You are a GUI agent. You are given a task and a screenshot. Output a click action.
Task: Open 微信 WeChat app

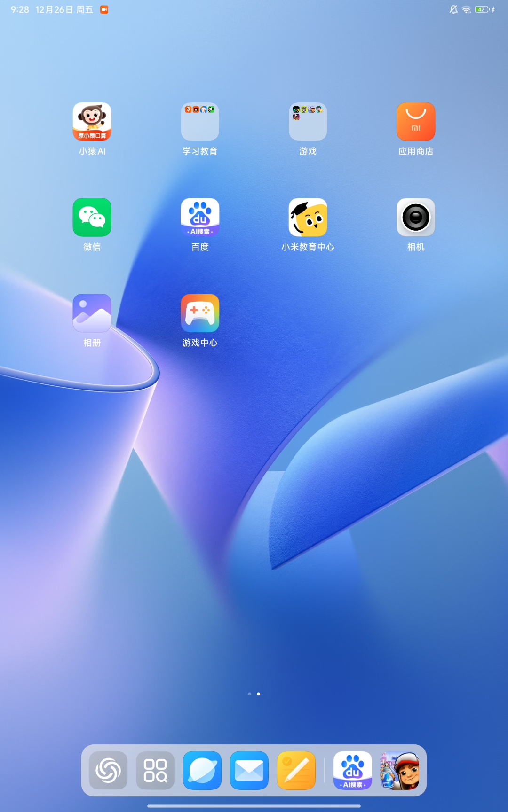click(x=92, y=217)
